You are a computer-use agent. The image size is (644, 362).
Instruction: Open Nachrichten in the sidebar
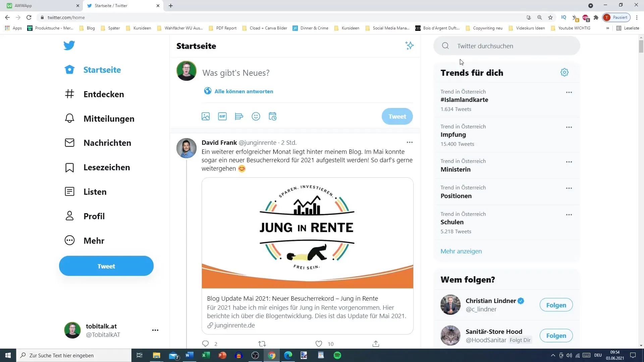pyautogui.click(x=98, y=143)
